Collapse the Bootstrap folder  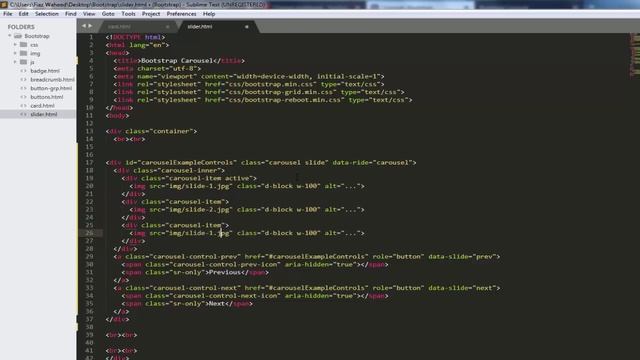(10, 36)
